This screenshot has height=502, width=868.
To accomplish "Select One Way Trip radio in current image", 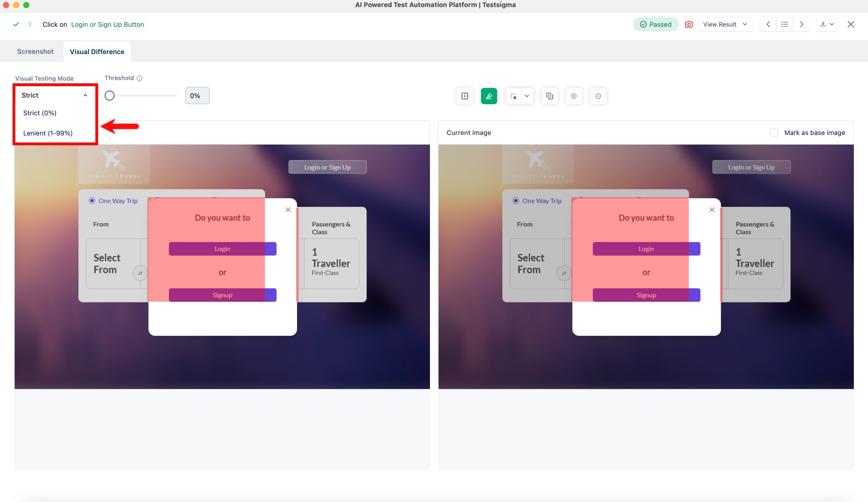I will point(516,200).
